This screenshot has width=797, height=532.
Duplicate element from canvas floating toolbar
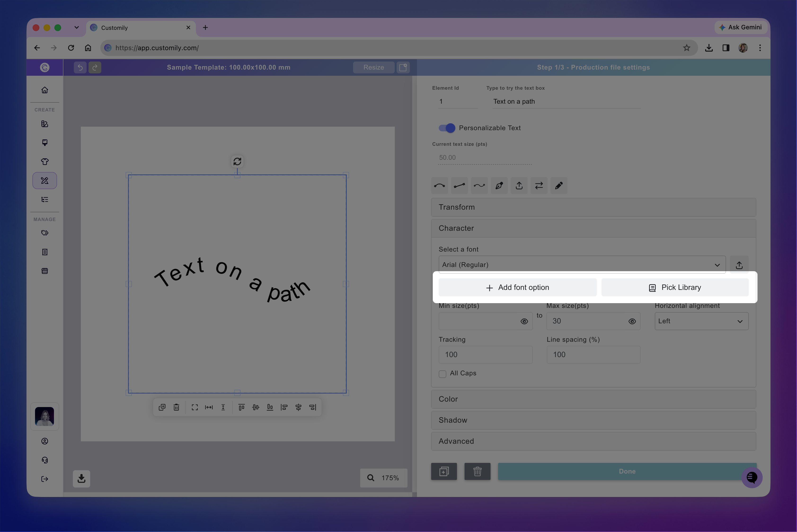tap(162, 407)
